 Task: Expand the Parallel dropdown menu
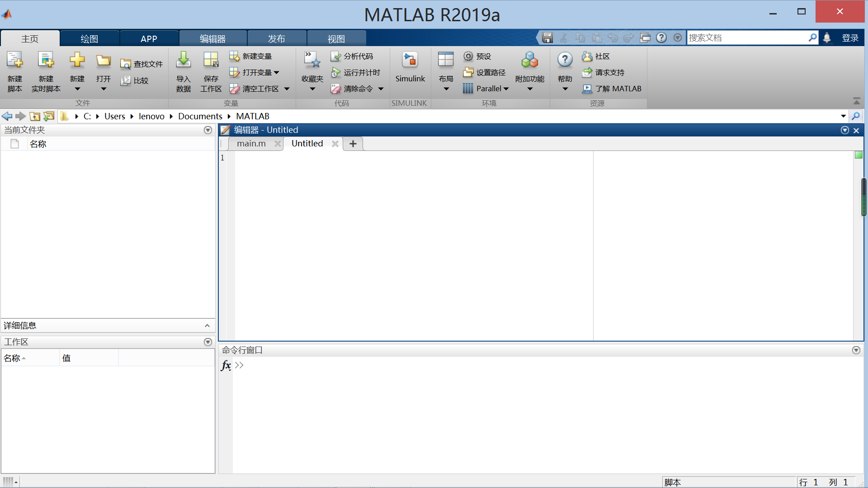click(506, 89)
